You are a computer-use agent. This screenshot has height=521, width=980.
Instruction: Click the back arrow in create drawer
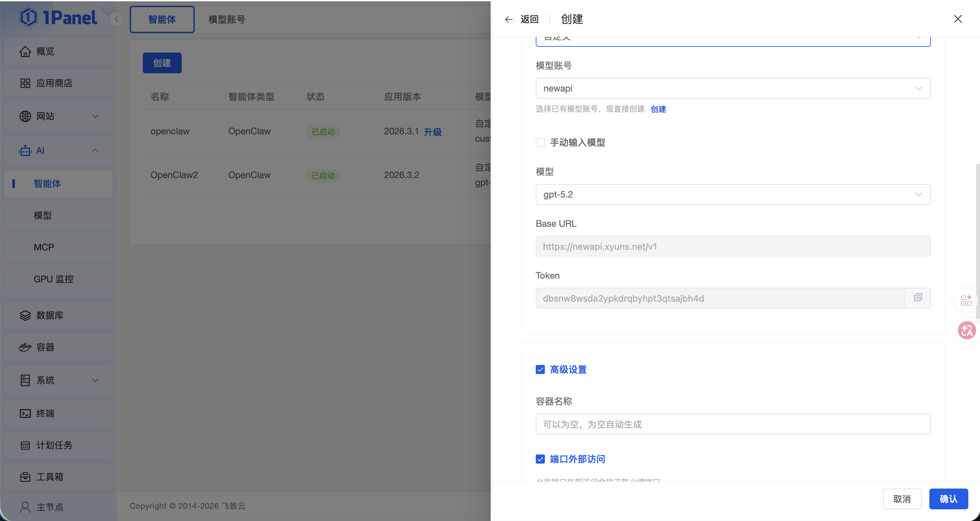(x=508, y=19)
